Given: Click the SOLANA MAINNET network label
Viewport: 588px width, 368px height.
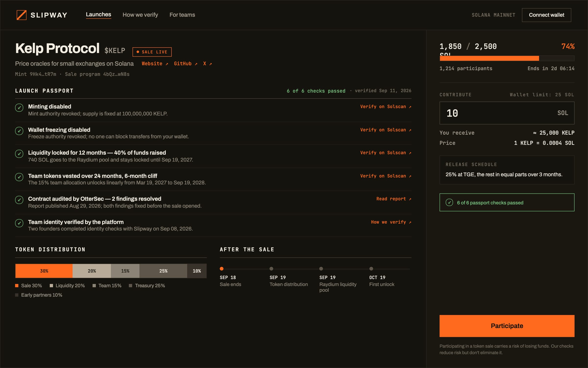Looking at the screenshot, I should 493,15.
